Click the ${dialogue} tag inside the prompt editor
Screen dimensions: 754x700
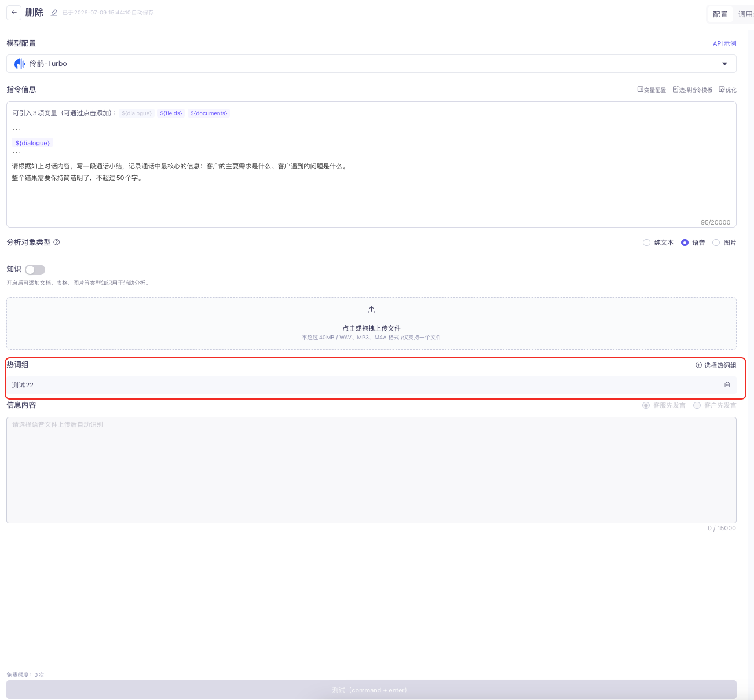[32, 143]
